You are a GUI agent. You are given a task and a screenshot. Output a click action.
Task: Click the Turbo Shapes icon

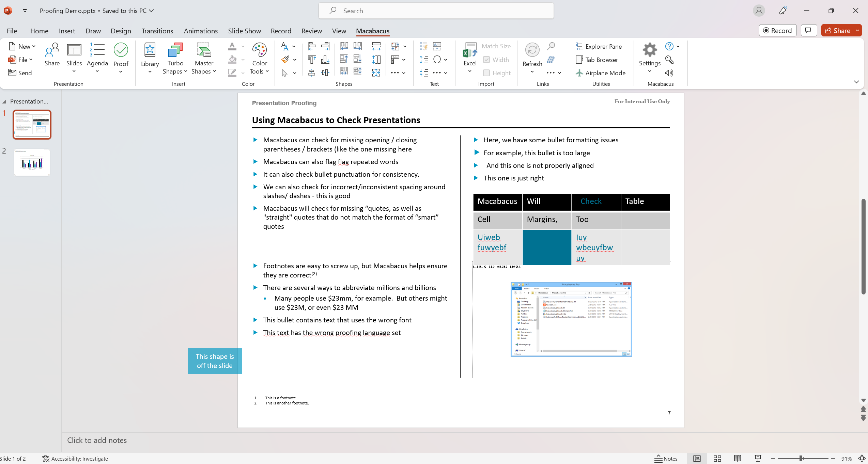coord(175,50)
